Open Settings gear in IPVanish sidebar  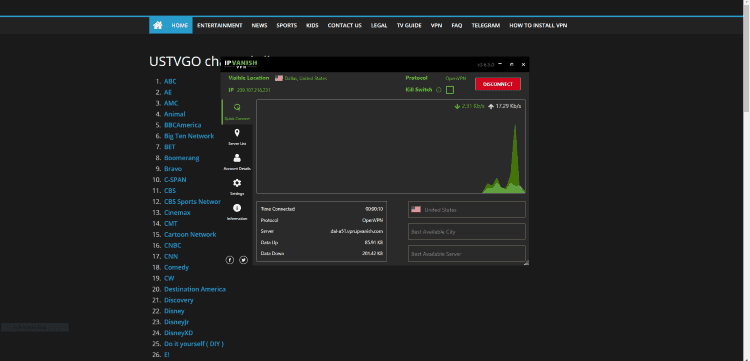237,187
